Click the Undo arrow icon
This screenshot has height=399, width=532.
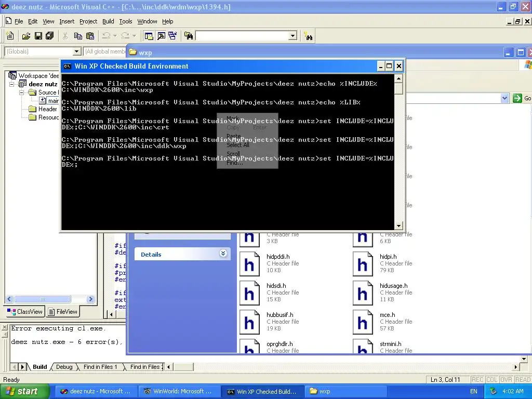click(106, 36)
